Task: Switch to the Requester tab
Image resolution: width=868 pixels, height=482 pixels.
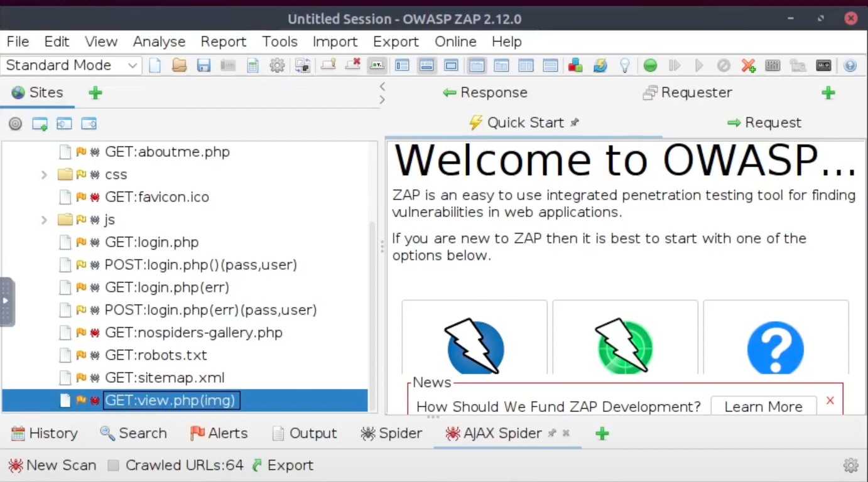Action: click(x=688, y=93)
